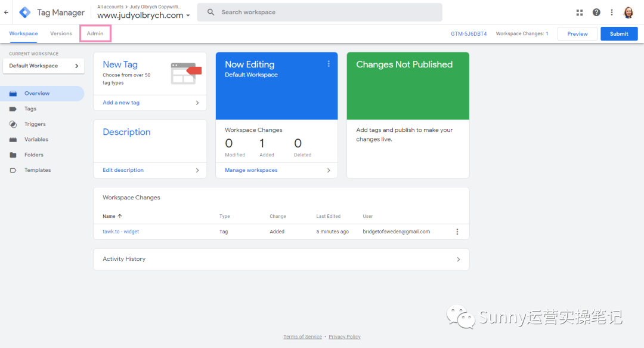Open the Google apps grid
Screen dimensions: 644x348
click(x=580, y=13)
